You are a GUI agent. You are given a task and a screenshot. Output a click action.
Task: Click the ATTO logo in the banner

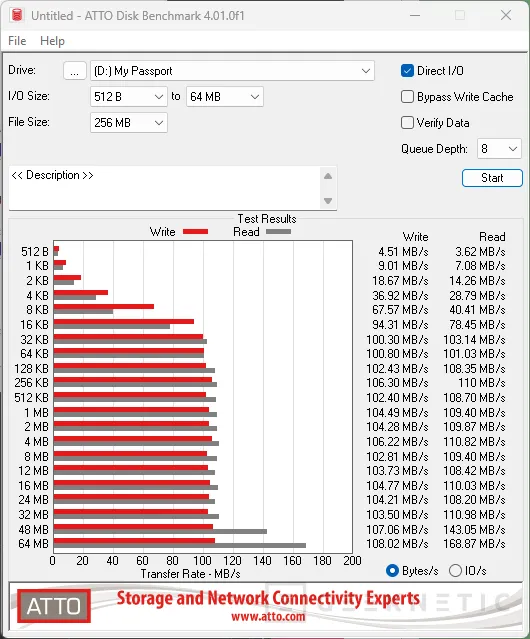pos(54,606)
